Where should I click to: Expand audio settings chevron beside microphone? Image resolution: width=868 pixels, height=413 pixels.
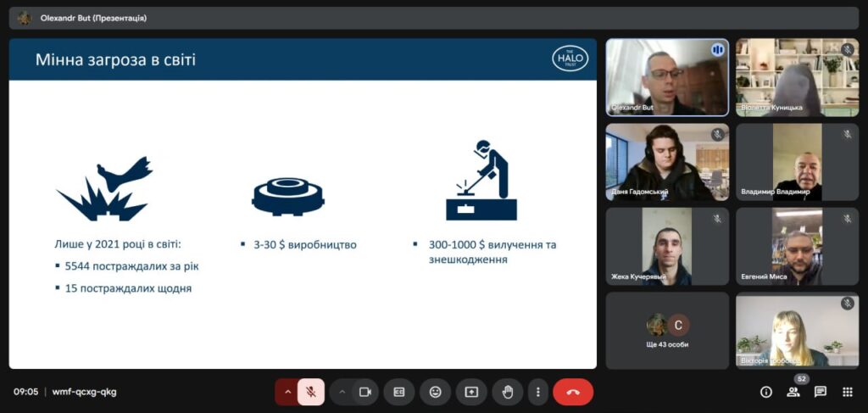tap(287, 392)
